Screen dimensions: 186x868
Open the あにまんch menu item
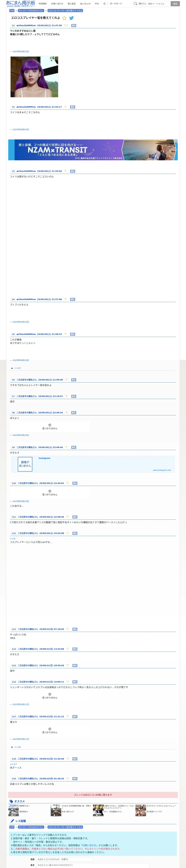85,4
